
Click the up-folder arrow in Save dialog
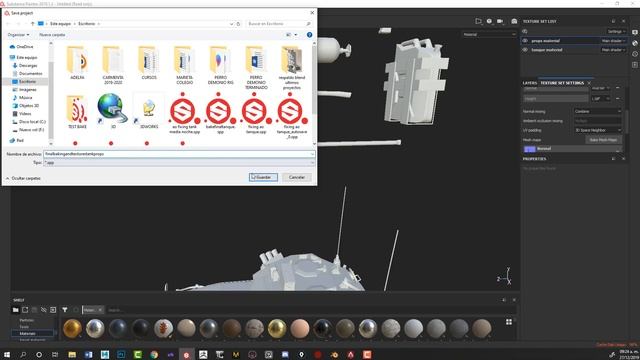tap(33, 24)
